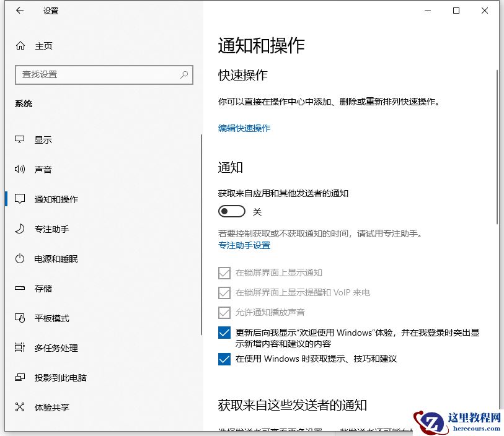Open 声音 (Sound) settings
504x436 pixels.
[x=43, y=169]
